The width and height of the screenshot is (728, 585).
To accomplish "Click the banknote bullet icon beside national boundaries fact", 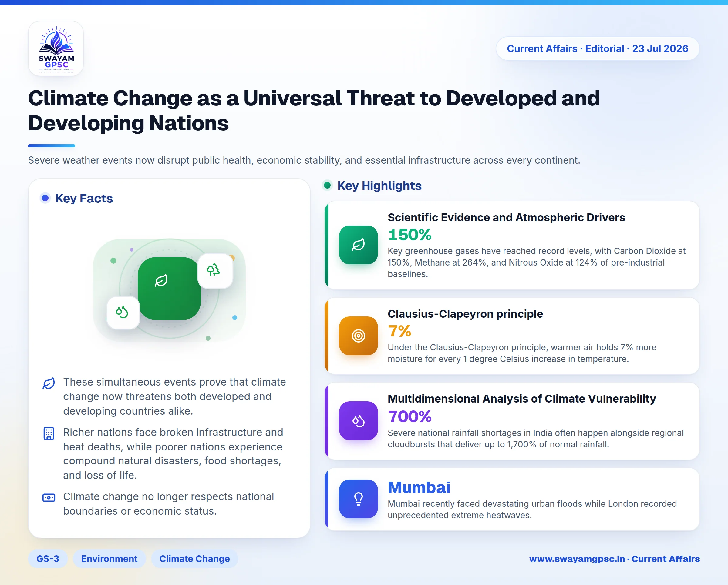I will point(49,498).
